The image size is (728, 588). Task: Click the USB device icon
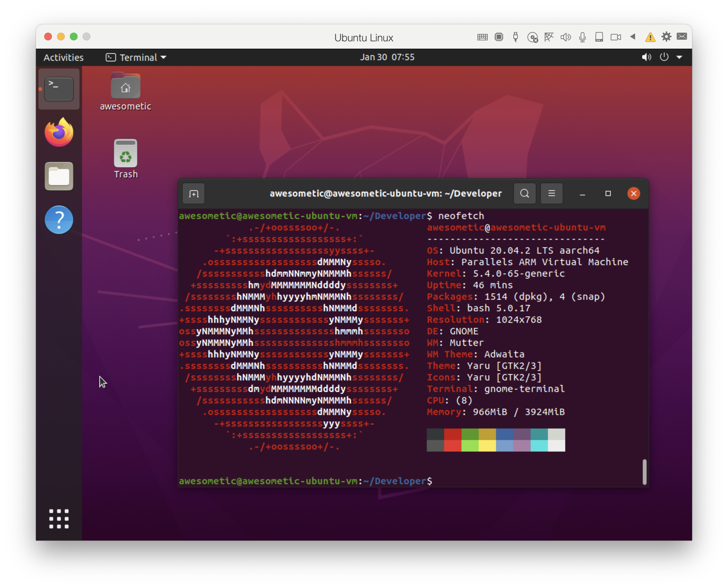[x=515, y=37]
